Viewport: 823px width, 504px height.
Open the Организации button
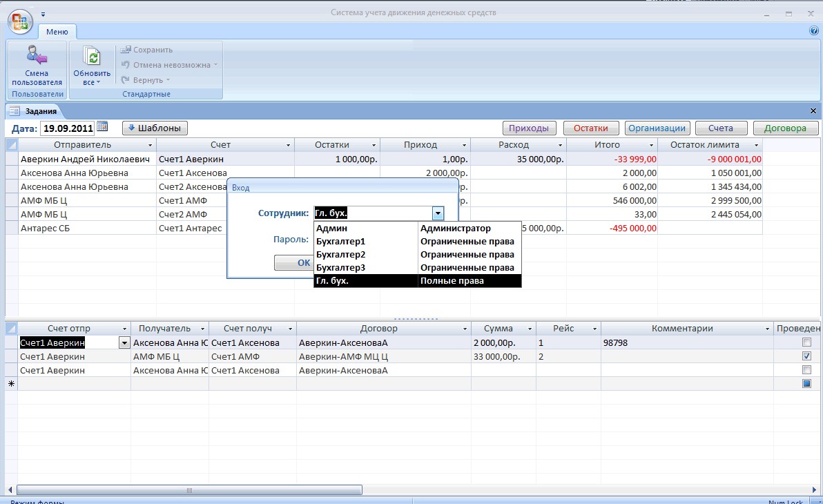click(657, 128)
